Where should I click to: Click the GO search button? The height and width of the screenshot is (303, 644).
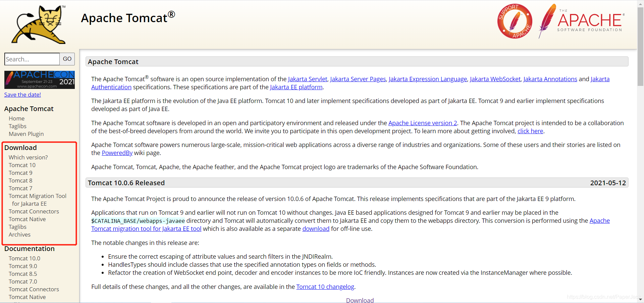(67, 59)
